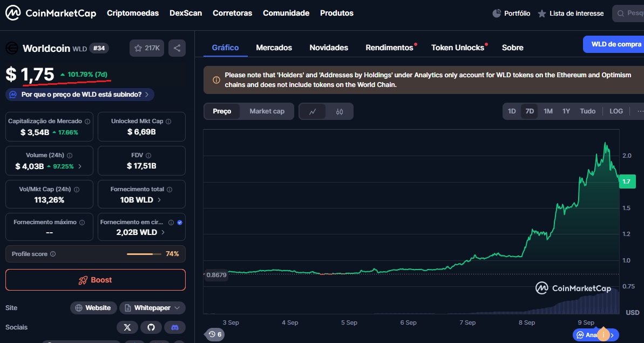
Task: Click the 1.7 current price chart tag
Action: [627, 181]
